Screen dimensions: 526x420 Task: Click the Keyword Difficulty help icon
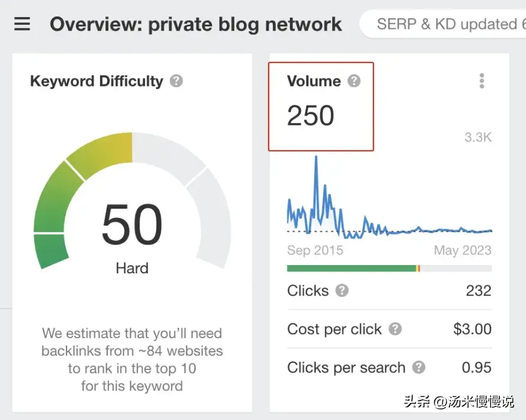pyautogui.click(x=176, y=81)
